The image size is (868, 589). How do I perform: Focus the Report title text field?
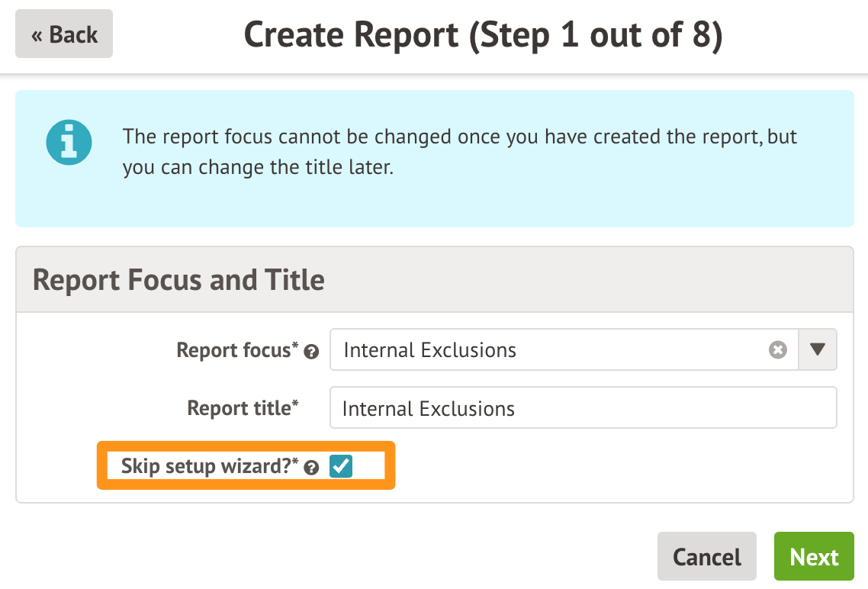pyautogui.click(x=583, y=408)
